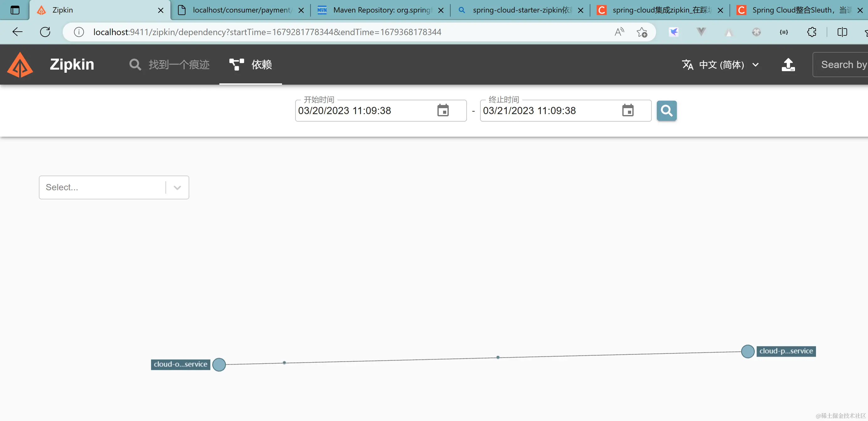Open the end time calendar picker

click(627, 111)
